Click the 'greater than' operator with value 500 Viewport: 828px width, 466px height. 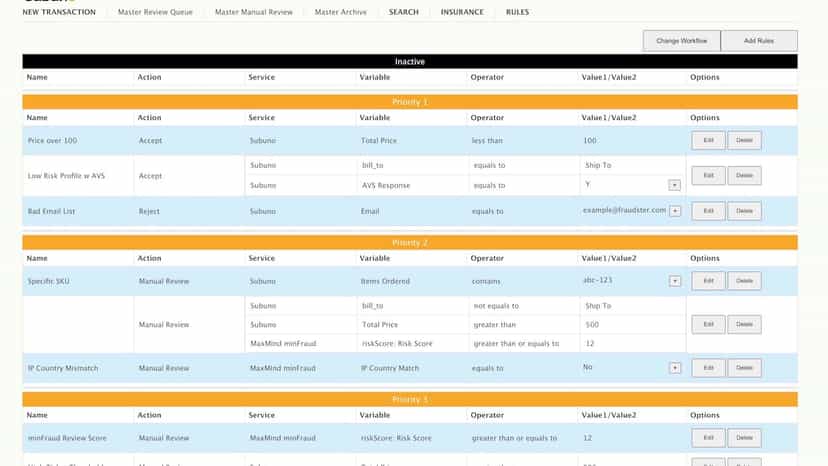(x=495, y=325)
